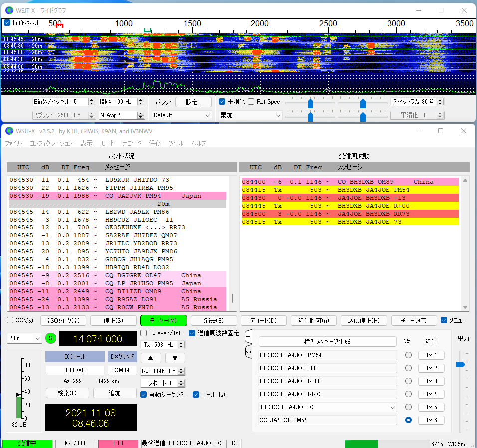Select the Tx 1 next radio button
Viewport: 477px width, 448px height.
tap(408, 355)
